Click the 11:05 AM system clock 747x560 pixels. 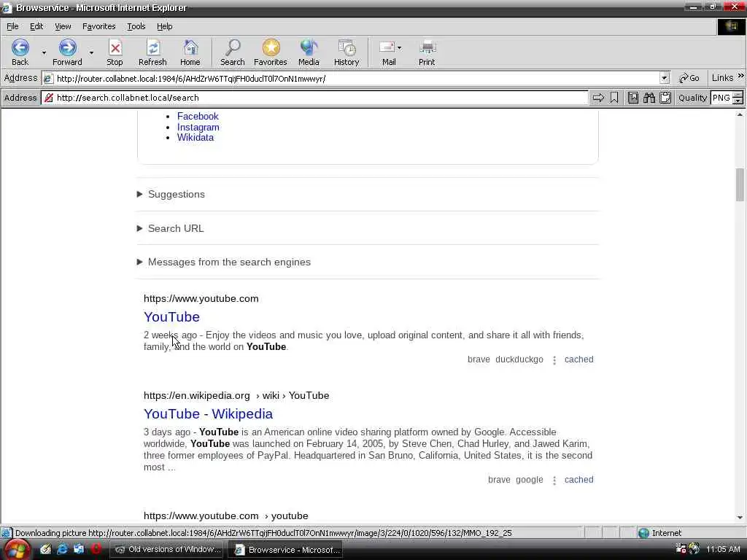[723, 550]
